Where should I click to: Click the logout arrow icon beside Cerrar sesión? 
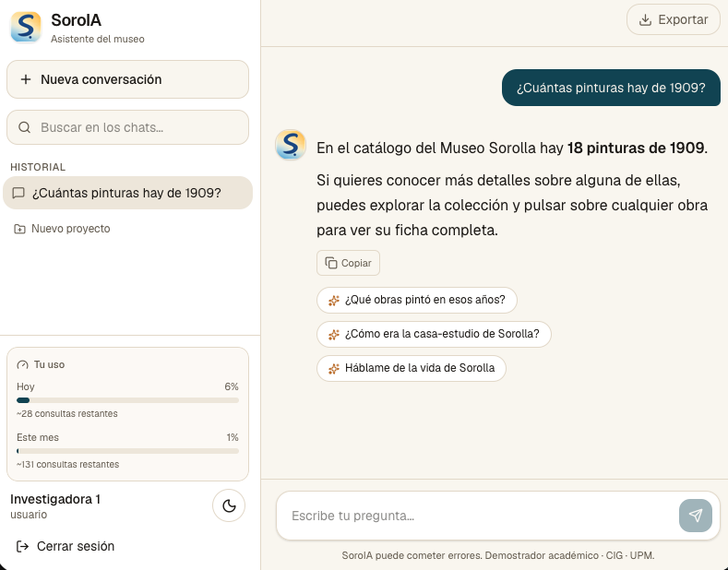[x=22, y=546]
